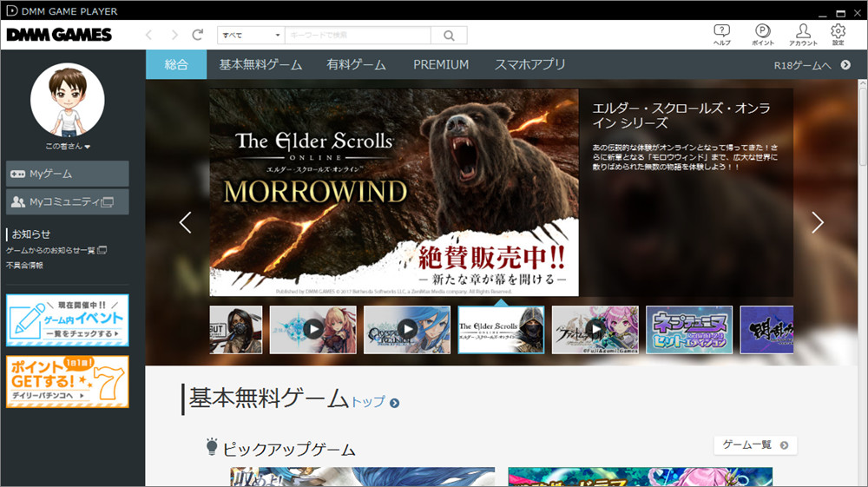Click エルダー・スクロールズ・オンライン シリーズ title text

(x=681, y=115)
